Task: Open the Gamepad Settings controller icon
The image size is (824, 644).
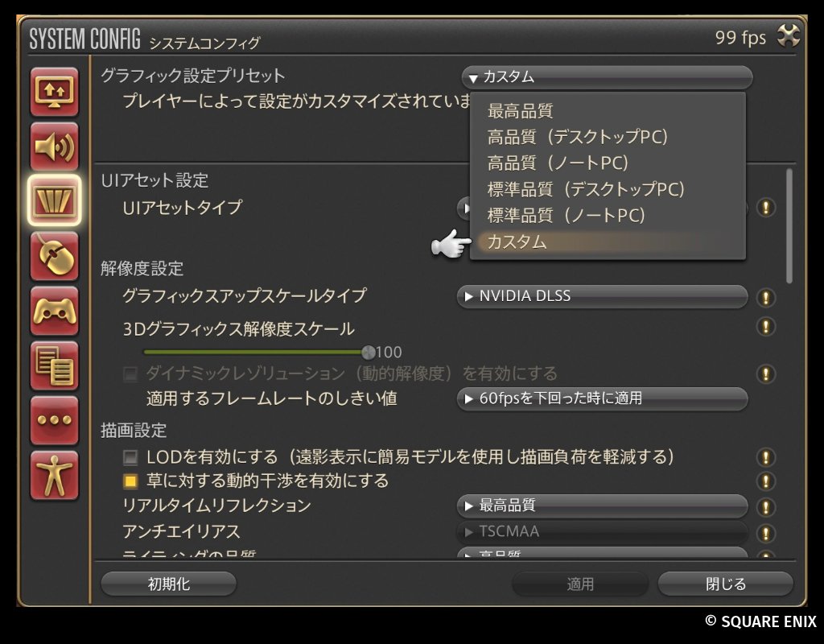Action: [x=54, y=311]
